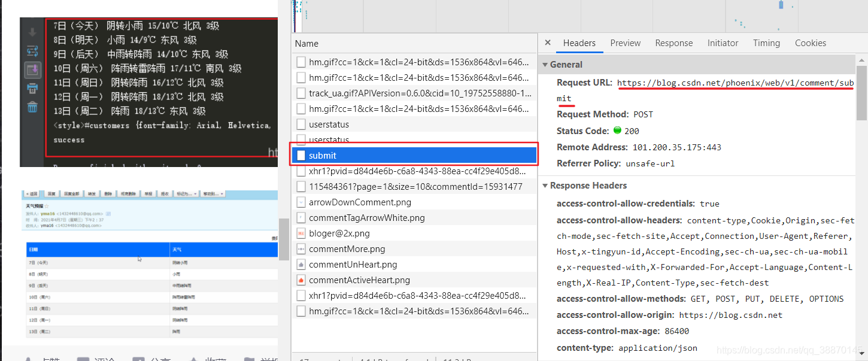Click the 返回 button in mail toolbar

click(32, 194)
